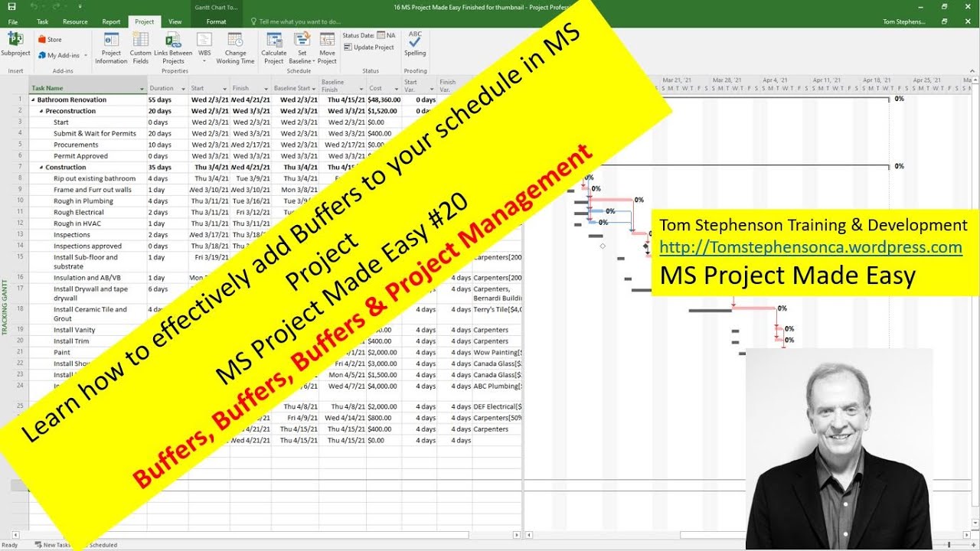Click Gantt chart scroll-left arrow

[x=528, y=535]
